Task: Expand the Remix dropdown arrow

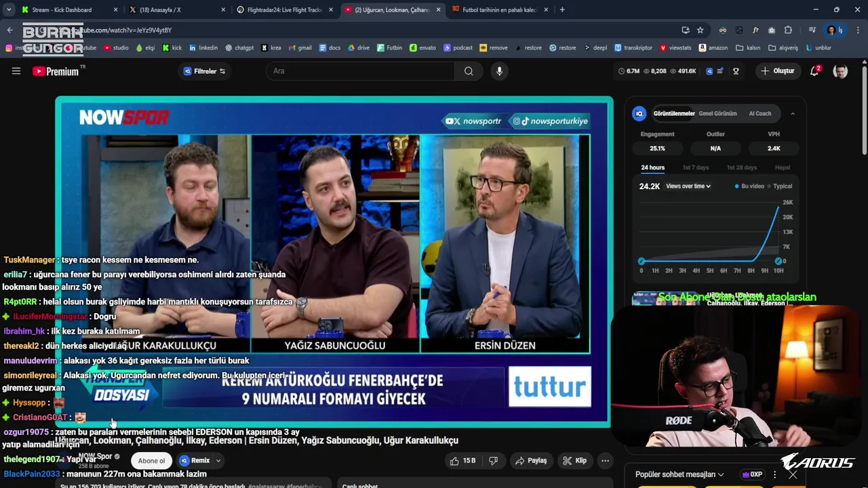Action: coord(218,461)
